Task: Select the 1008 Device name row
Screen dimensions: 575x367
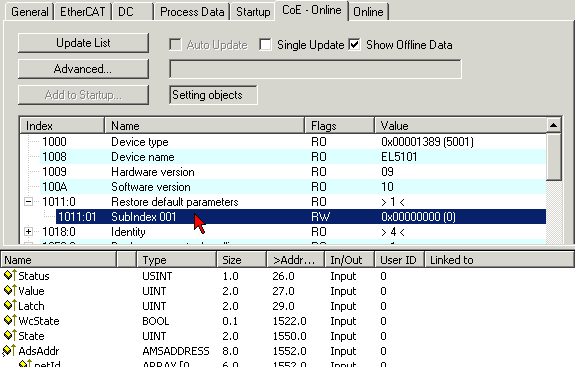Action: point(293,157)
